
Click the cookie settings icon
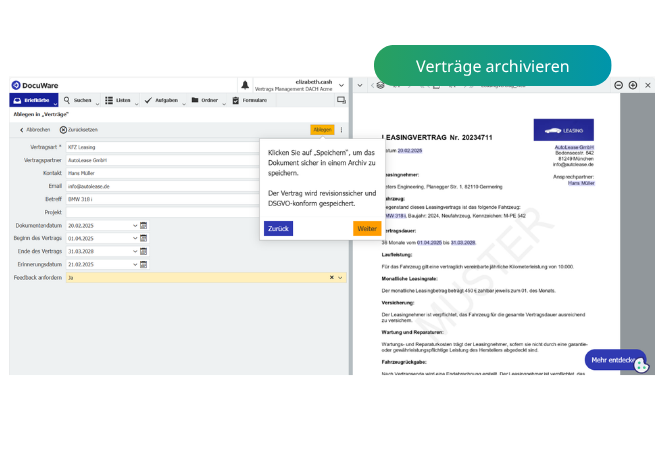(641, 365)
